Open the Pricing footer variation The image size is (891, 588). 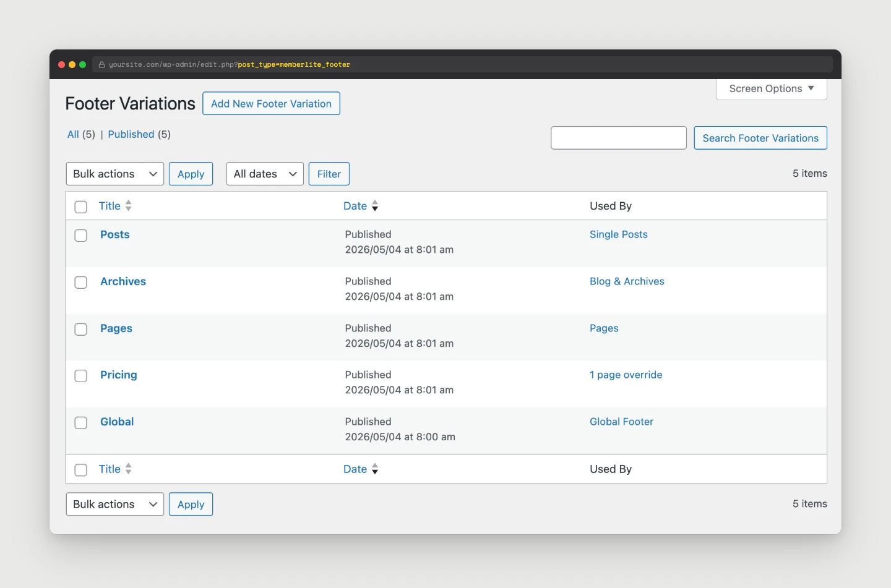pos(119,375)
